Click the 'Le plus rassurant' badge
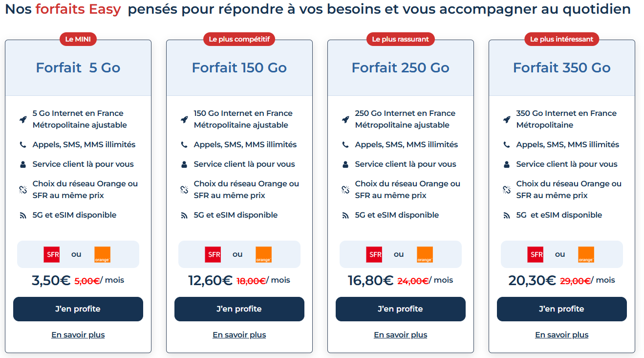644x358 pixels. (x=400, y=39)
